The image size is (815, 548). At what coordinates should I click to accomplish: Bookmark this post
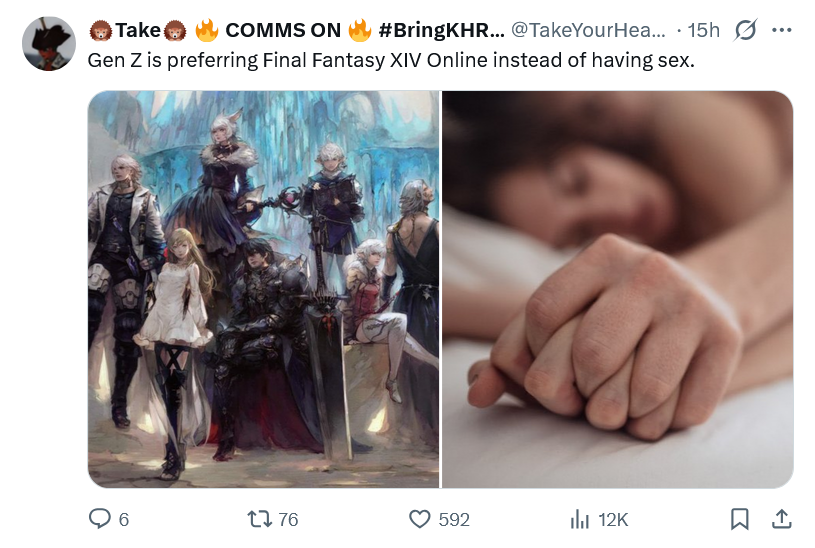tap(739, 519)
